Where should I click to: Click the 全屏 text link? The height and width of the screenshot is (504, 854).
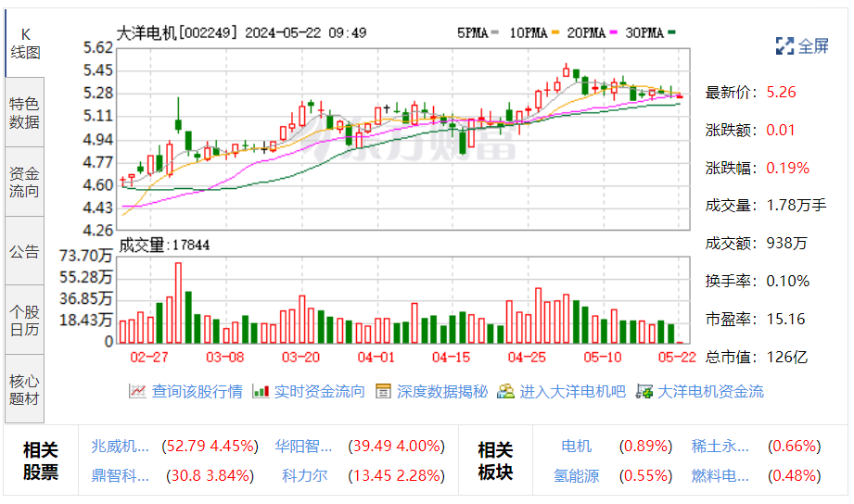click(814, 46)
